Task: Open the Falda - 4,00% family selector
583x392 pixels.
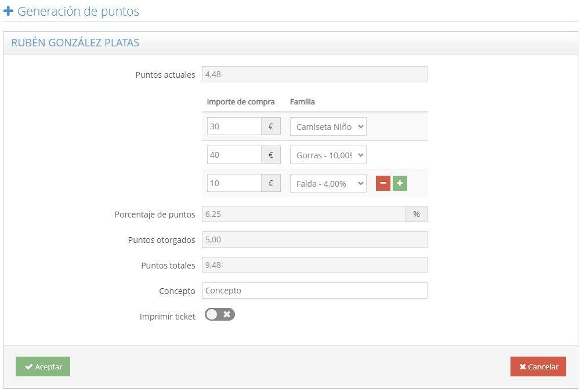Action: 328,183
